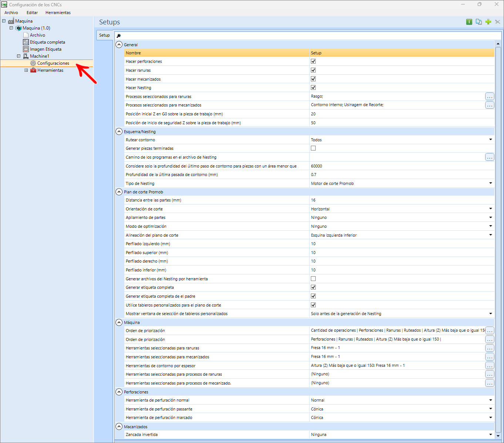Open browse button for Herramientas seleccionadas para ranuras
This screenshot has width=504, height=443.
pos(490,348)
